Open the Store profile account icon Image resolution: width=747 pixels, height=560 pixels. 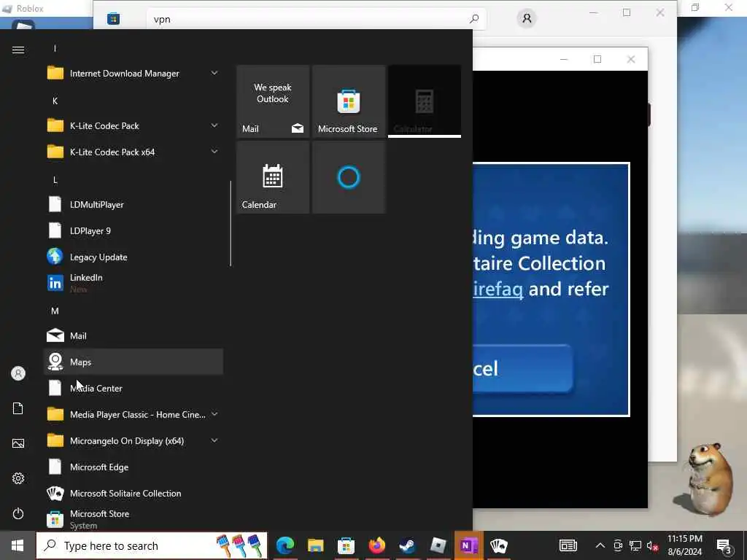click(x=527, y=18)
